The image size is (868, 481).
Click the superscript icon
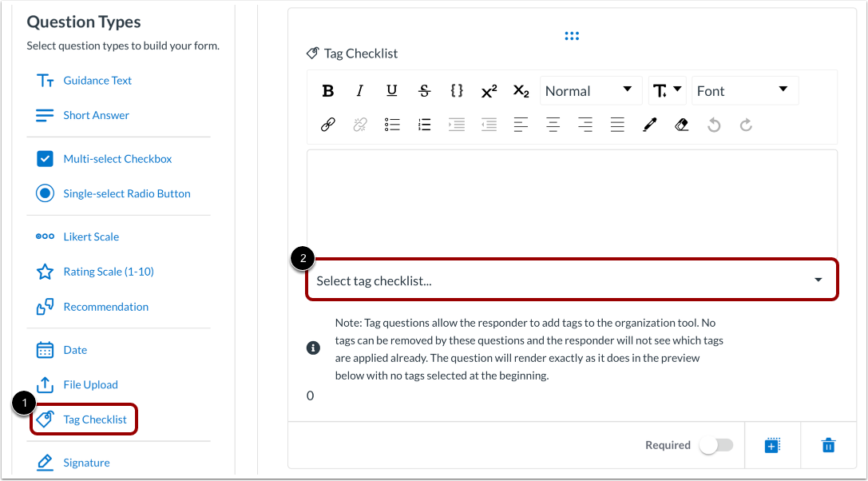click(x=489, y=90)
